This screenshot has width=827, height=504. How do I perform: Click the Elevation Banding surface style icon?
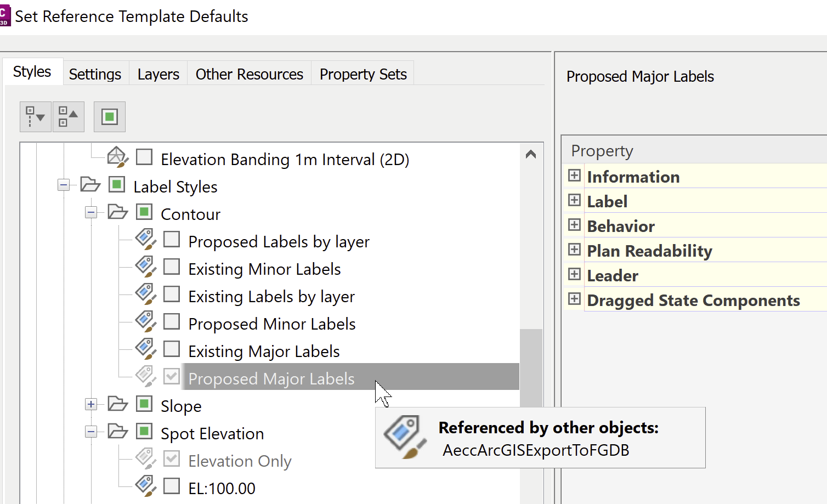[x=117, y=157]
